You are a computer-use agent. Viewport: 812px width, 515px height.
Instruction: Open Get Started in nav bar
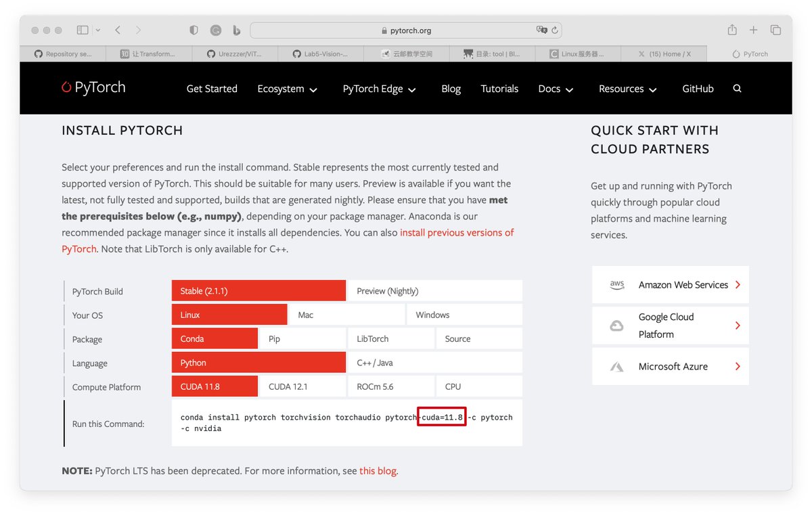click(x=212, y=89)
